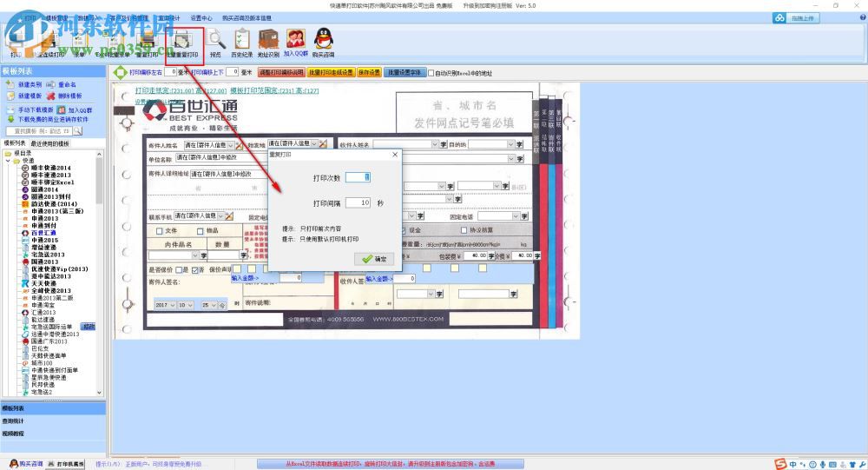Click the 批量重复打印 toolbar icon
This screenshot has height=470, width=868.
click(x=182, y=42)
